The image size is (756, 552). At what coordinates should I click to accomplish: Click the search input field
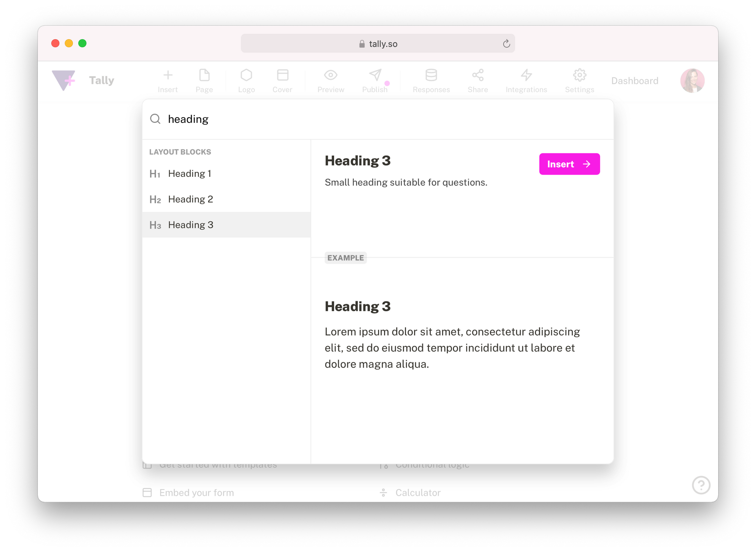(378, 119)
